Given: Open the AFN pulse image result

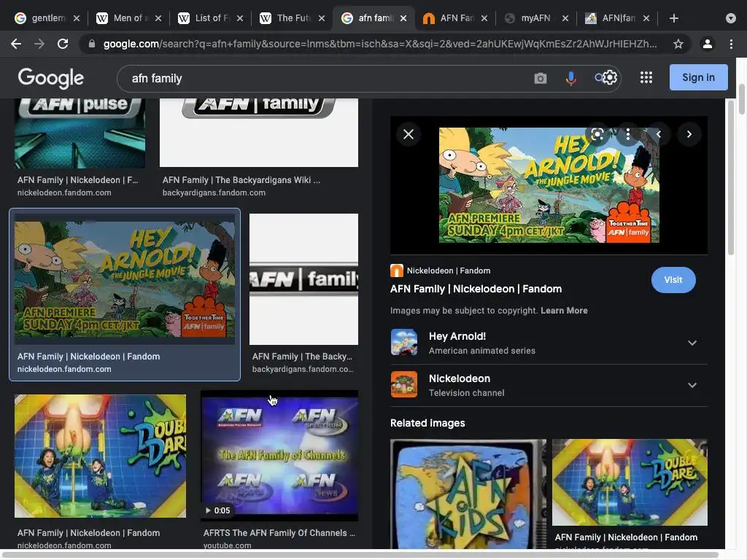Looking at the screenshot, I should click(80, 133).
